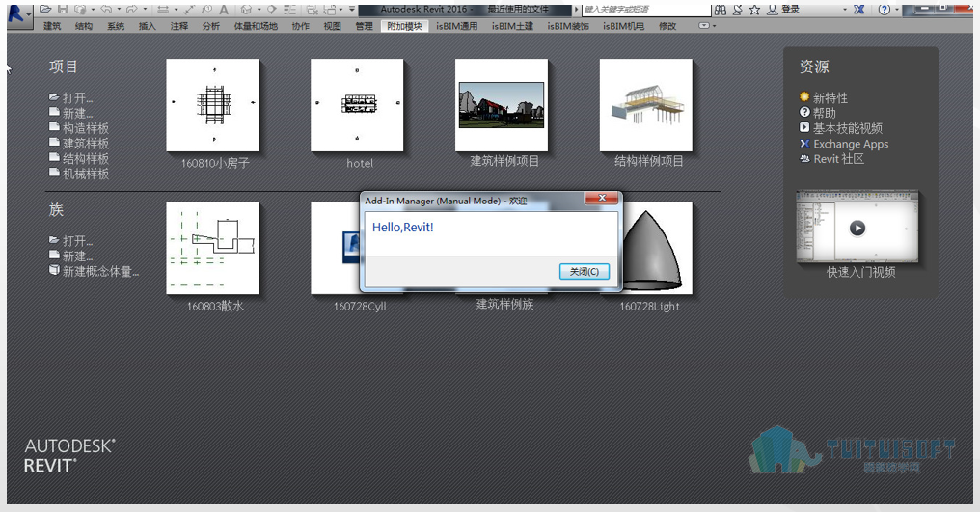Expand the Help dropdown arrow
This screenshot has height=512, width=980.
click(897, 10)
